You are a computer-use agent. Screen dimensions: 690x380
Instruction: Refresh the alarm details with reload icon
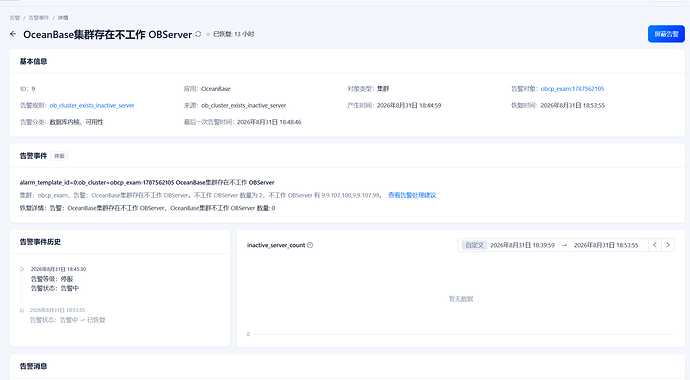(198, 34)
